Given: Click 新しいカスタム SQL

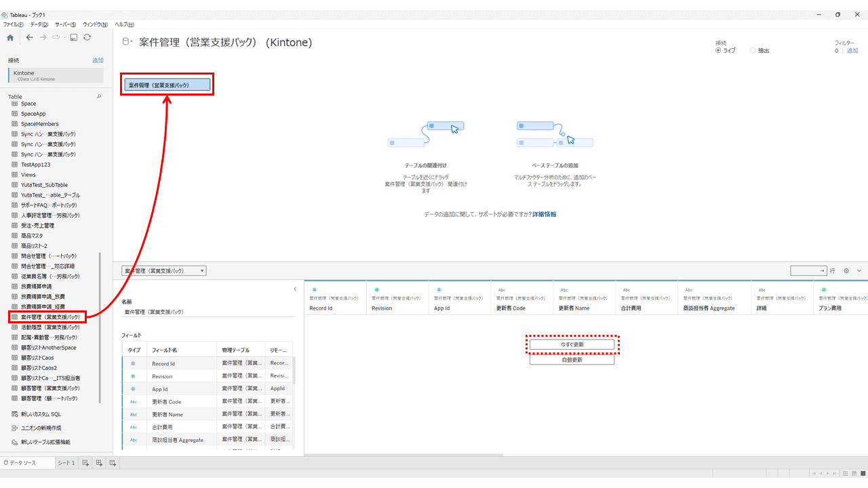Looking at the screenshot, I should [41, 414].
